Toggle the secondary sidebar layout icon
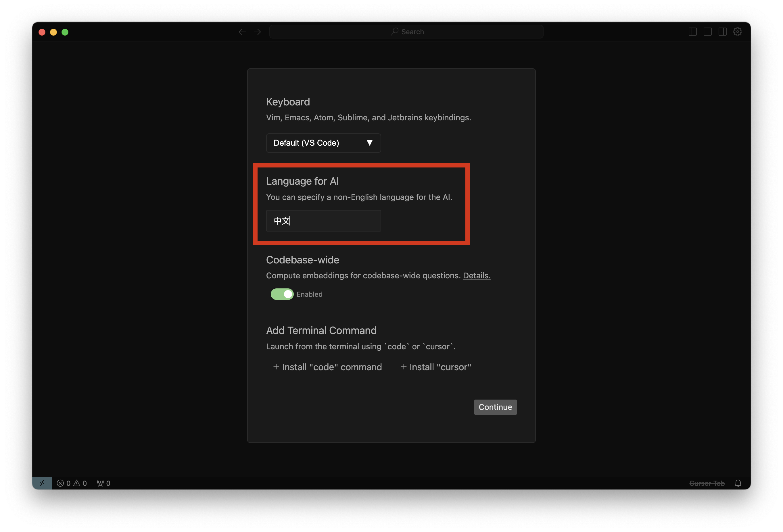This screenshot has height=532, width=783. click(x=722, y=32)
